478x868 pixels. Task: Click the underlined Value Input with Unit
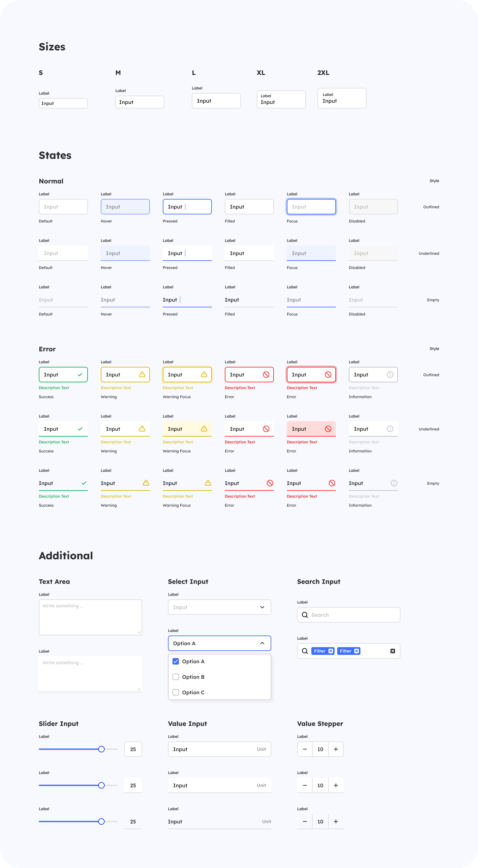219,785
